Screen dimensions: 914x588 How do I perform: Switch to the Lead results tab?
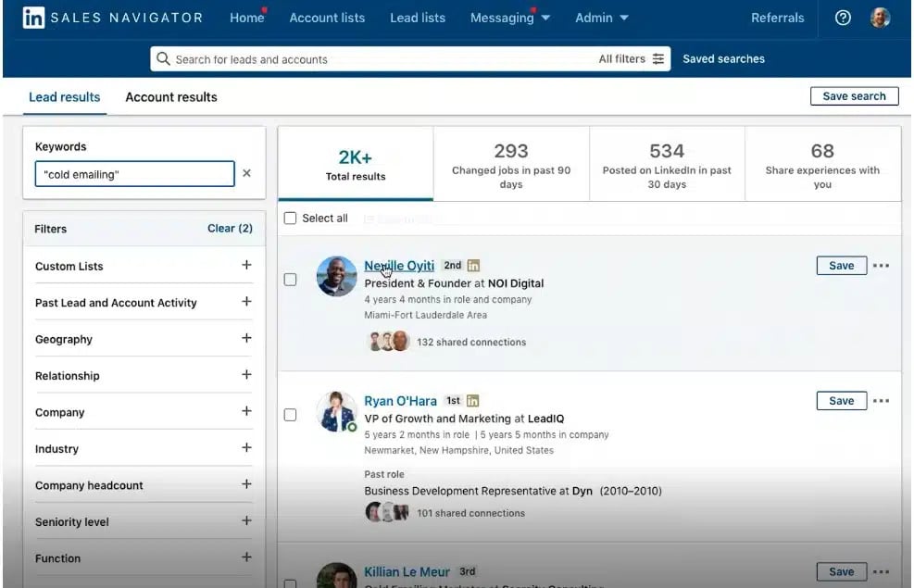(65, 96)
